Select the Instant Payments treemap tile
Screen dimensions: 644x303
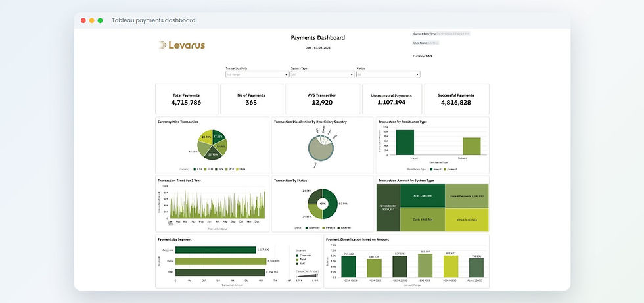467,196
